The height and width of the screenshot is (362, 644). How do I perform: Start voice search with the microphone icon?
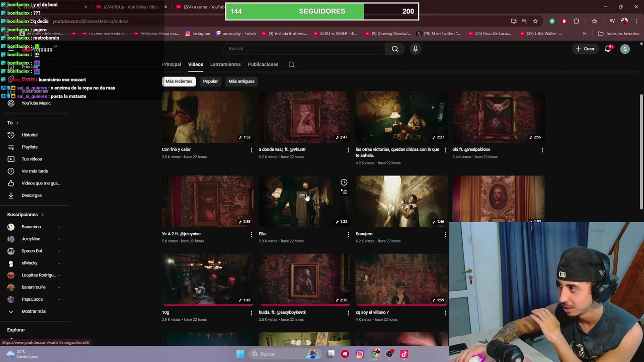tap(415, 49)
